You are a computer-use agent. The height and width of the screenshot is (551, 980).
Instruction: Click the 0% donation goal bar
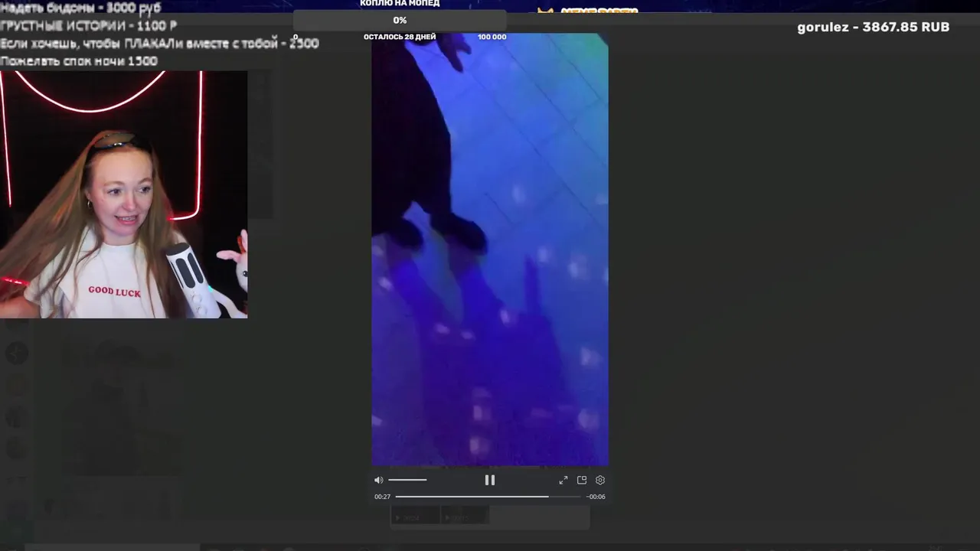click(400, 21)
